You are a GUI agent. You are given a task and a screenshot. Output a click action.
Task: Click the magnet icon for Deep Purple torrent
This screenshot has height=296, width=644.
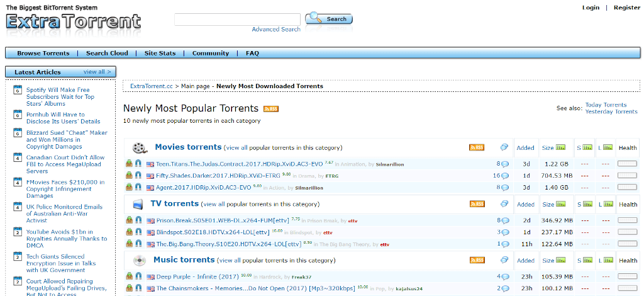point(138,276)
